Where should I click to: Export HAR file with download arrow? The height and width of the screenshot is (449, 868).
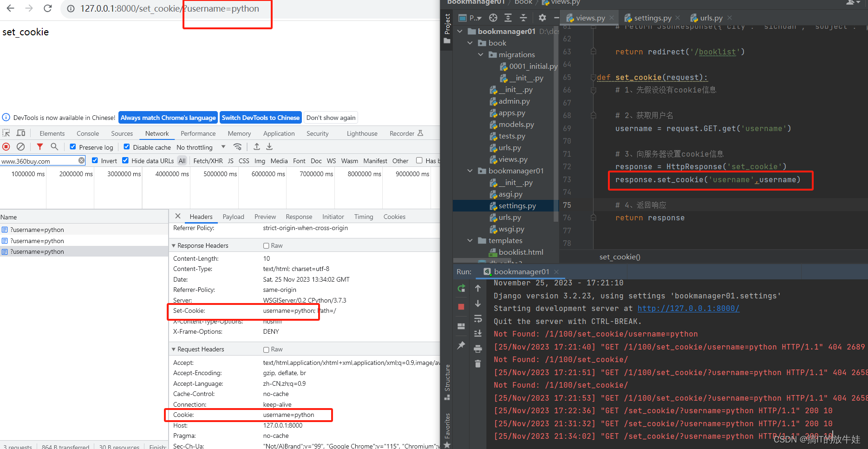coord(269,147)
